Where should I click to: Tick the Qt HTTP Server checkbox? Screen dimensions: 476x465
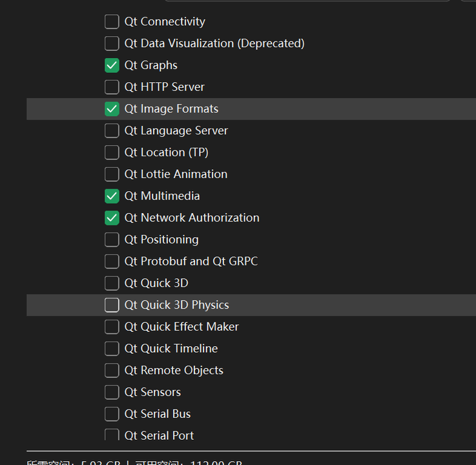pyautogui.click(x=112, y=87)
